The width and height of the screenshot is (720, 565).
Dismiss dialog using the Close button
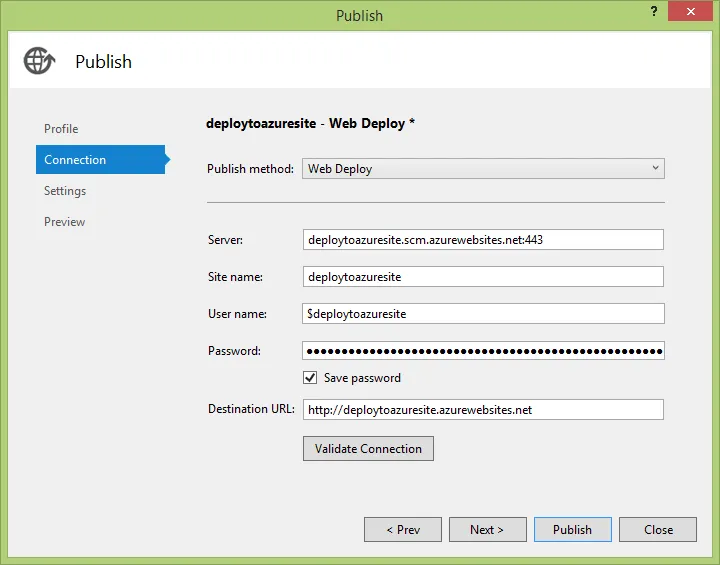(658, 530)
